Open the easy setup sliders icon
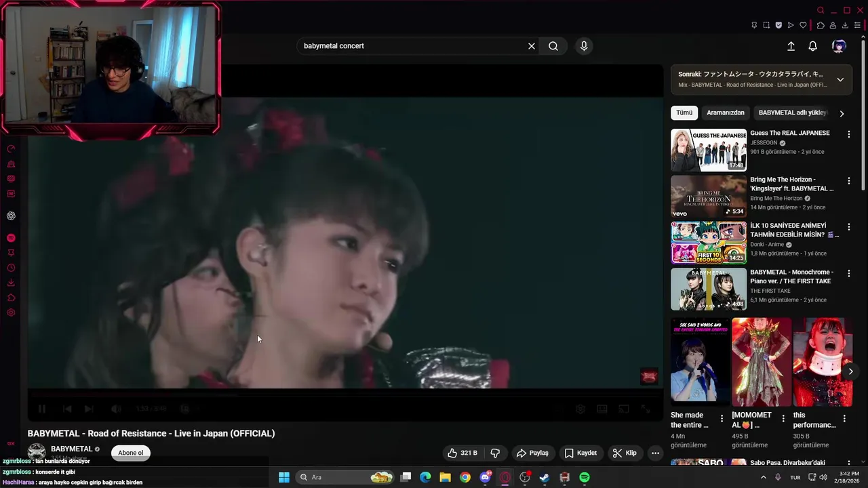Viewport: 868px width, 488px height. pyautogui.click(x=857, y=25)
